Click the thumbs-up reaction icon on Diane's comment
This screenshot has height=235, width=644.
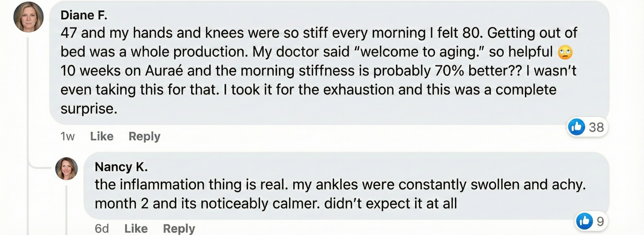click(x=577, y=127)
